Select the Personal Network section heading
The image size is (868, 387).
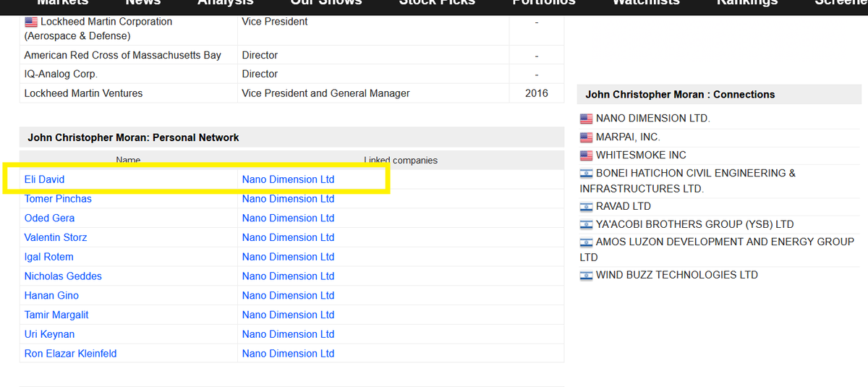[292, 137]
